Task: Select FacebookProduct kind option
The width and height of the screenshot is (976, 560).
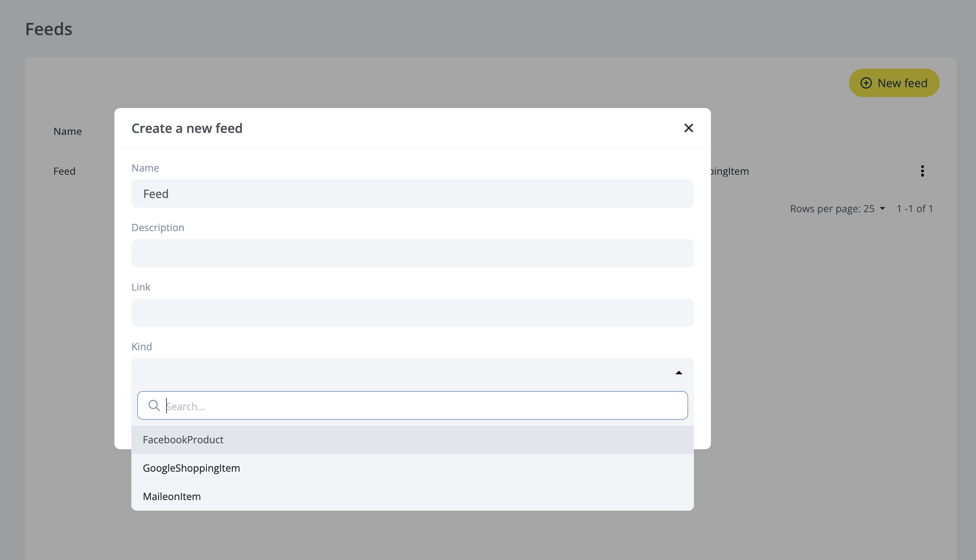Action: [x=412, y=440]
